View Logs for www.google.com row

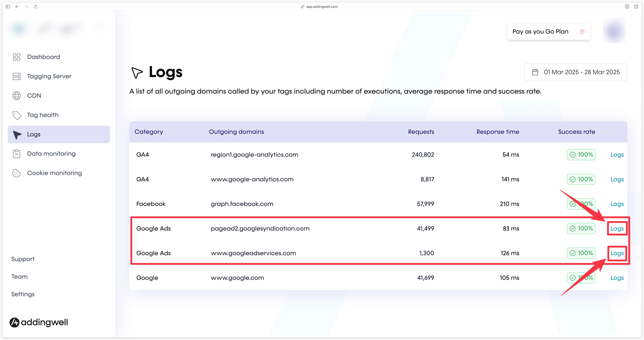(x=617, y=278)
